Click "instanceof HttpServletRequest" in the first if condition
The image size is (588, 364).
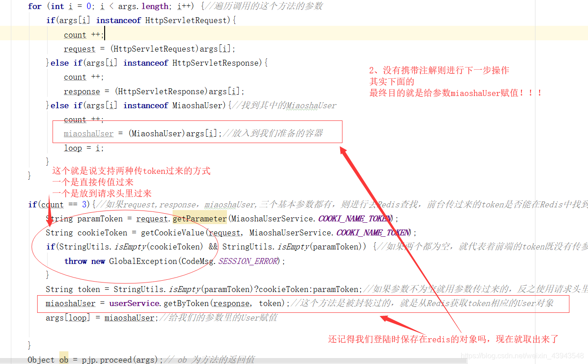click(x=161, y=20)
